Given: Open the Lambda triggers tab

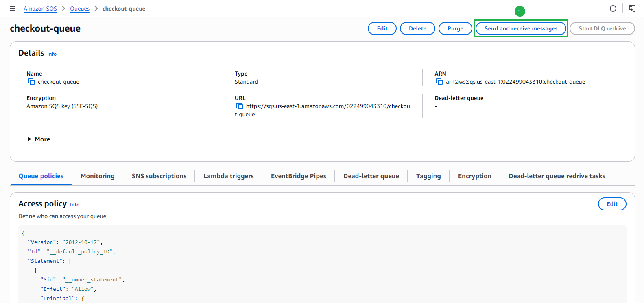Looking at the screenshot, I should click(x=229, y=176).
